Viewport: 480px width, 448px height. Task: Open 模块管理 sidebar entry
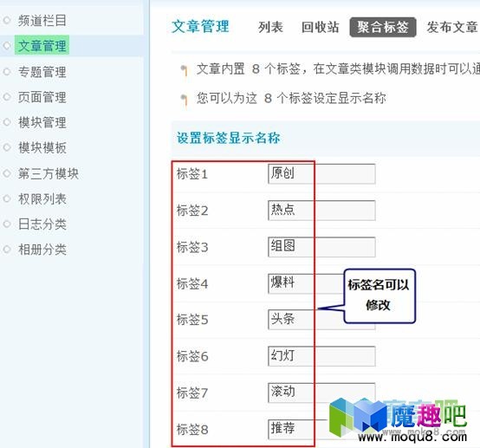42,122
